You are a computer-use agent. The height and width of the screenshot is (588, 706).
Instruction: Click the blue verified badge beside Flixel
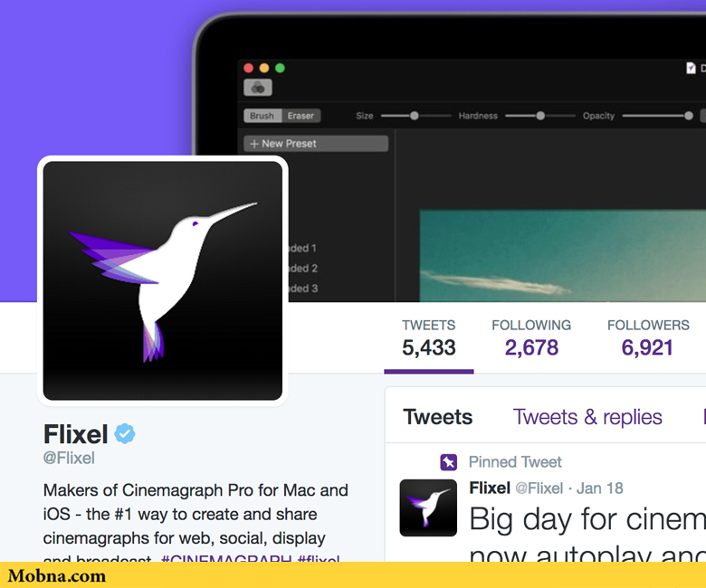click(125, 433)
